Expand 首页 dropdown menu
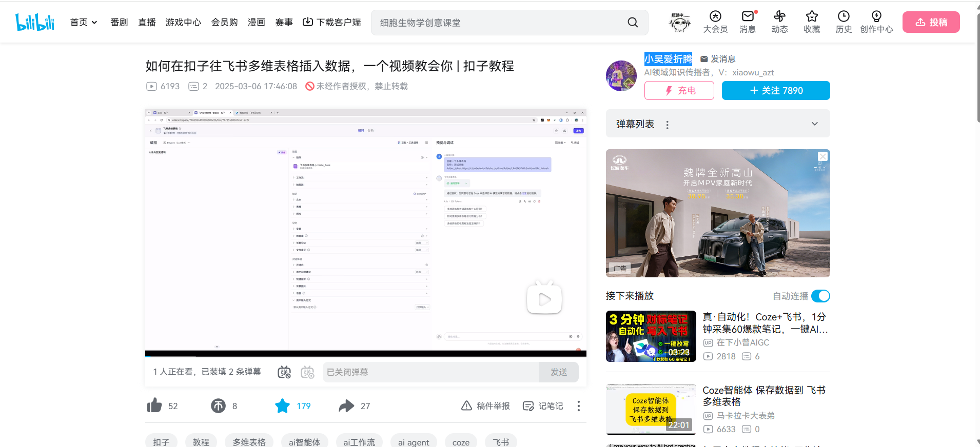 point(84,22)
